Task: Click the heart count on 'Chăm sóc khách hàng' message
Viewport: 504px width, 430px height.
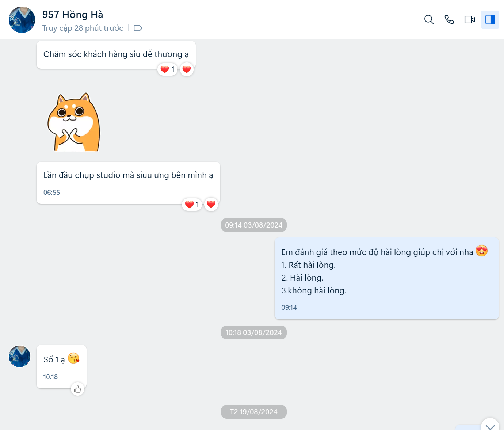Action: click(167, 69)
